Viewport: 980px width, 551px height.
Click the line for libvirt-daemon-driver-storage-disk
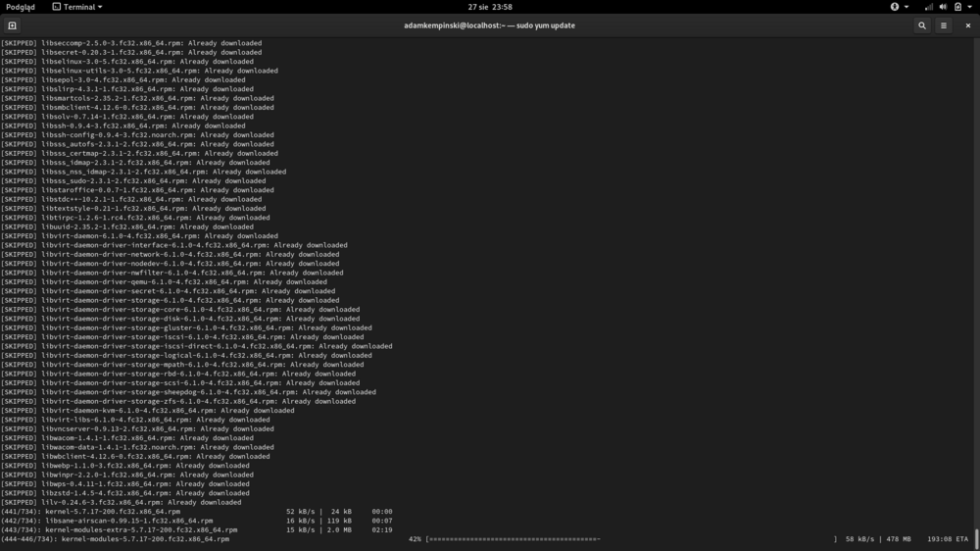pyautogui.click(x=180, y=319)
